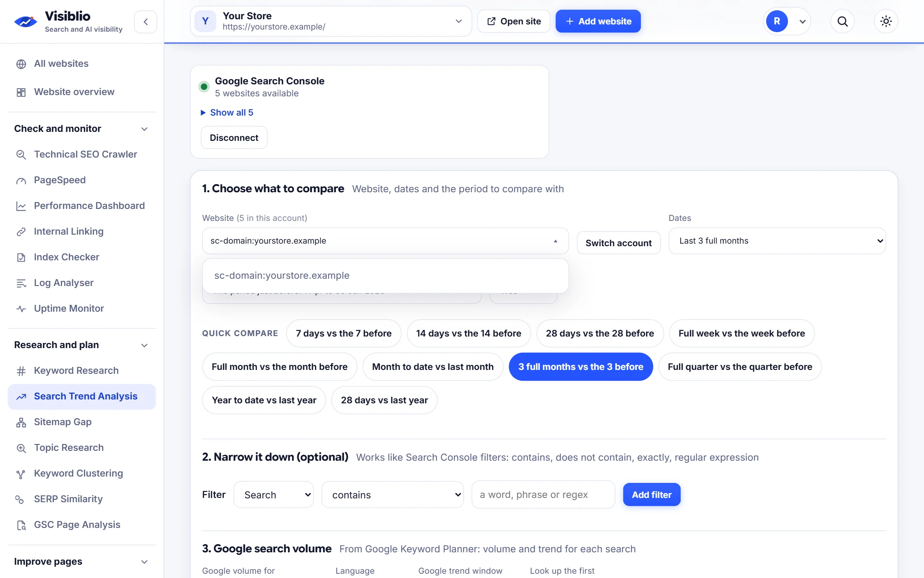Click the All websites globe icon
924x578 pixels.
pos(21,64)
